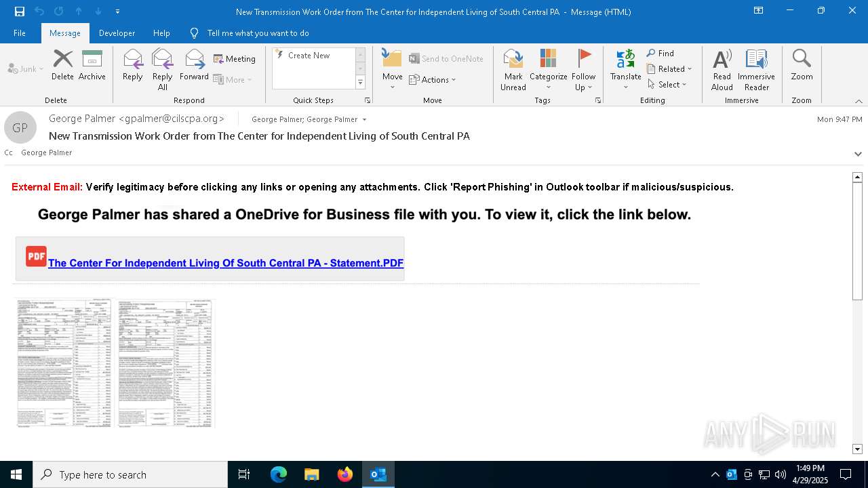Open the Developer ribbon tab
The height and width of the screenshot is (488, 868).
pos(117,33)
